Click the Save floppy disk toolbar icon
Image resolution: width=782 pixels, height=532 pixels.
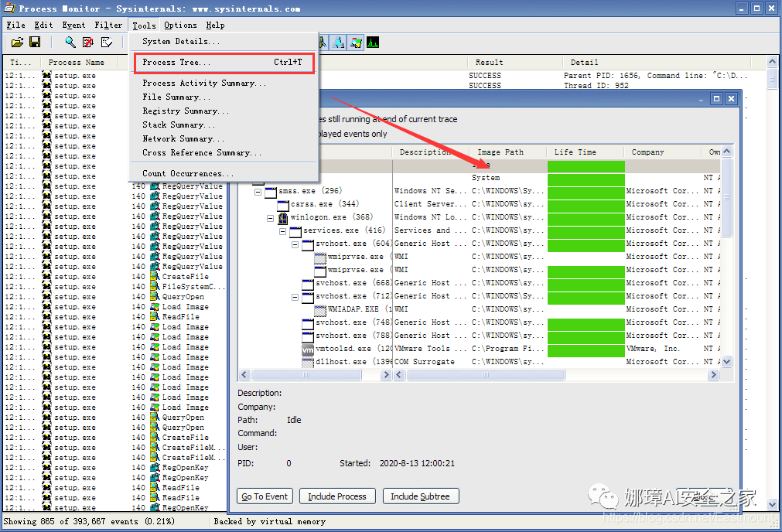point(35,43)
